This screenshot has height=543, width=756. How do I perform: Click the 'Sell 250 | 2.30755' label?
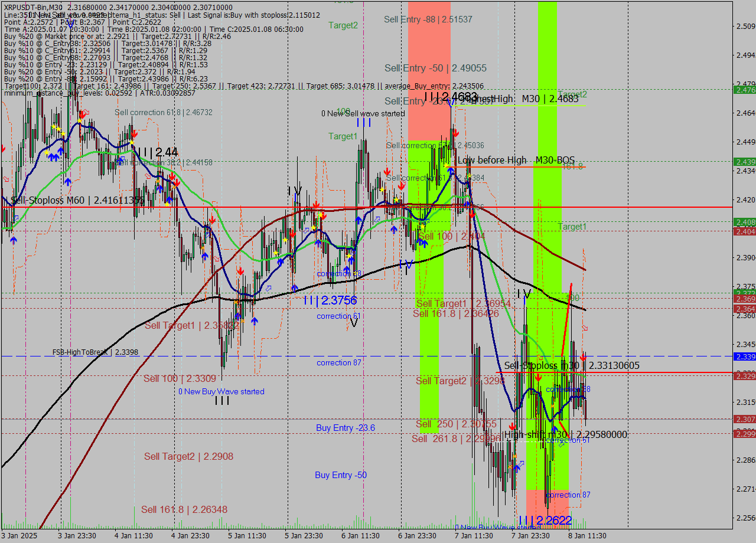click(x=456, y=424)
